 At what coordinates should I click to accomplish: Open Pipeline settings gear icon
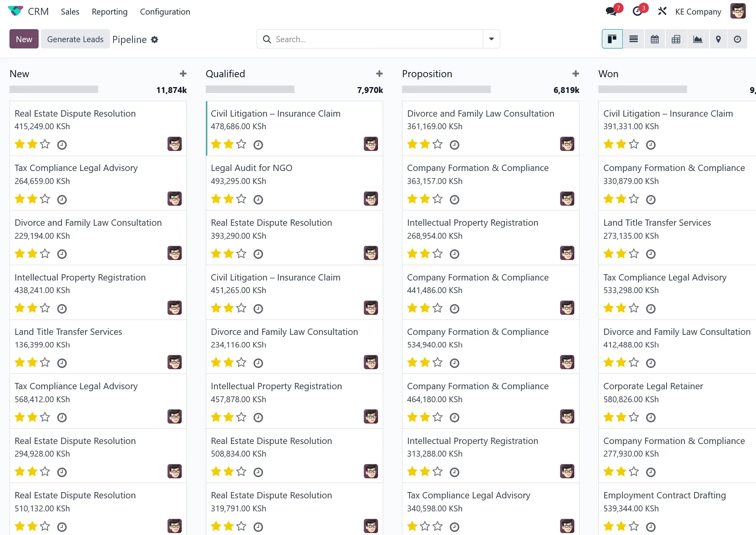click(x=155, y=39)
